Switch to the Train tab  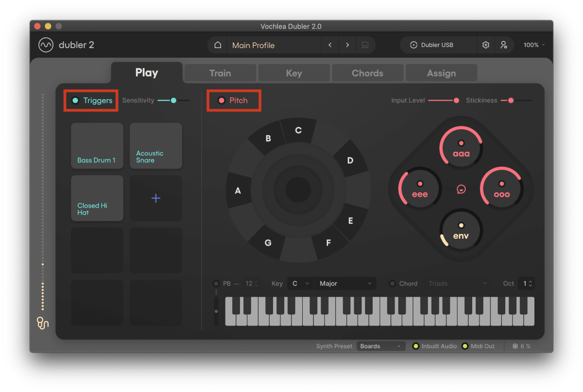click(220, 73)
